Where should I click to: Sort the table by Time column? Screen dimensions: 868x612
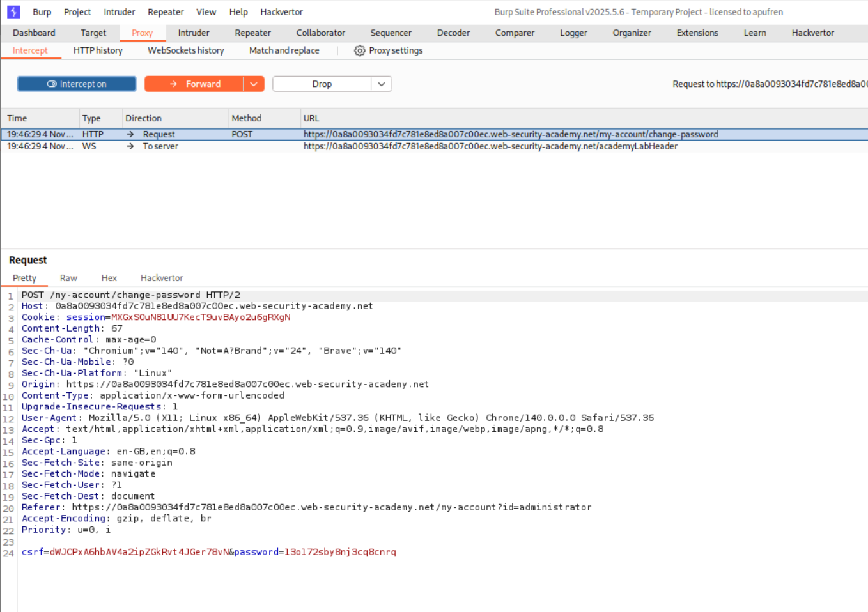17,118
